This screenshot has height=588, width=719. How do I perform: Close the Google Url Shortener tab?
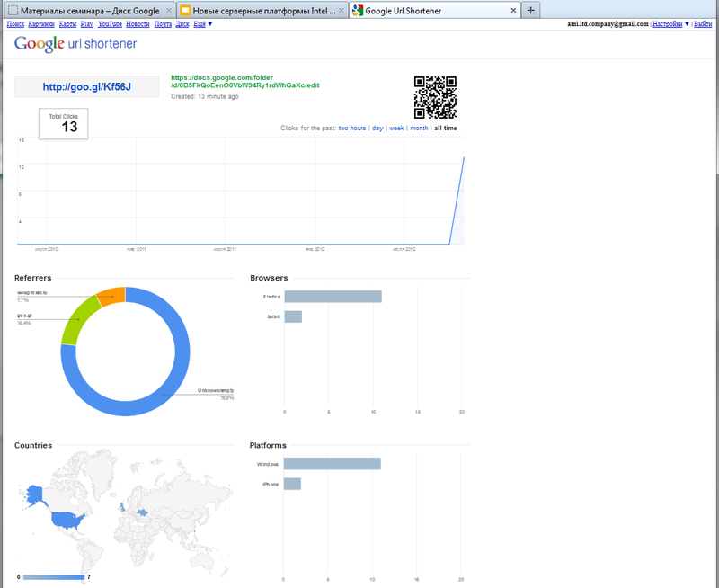click(513, 10)
